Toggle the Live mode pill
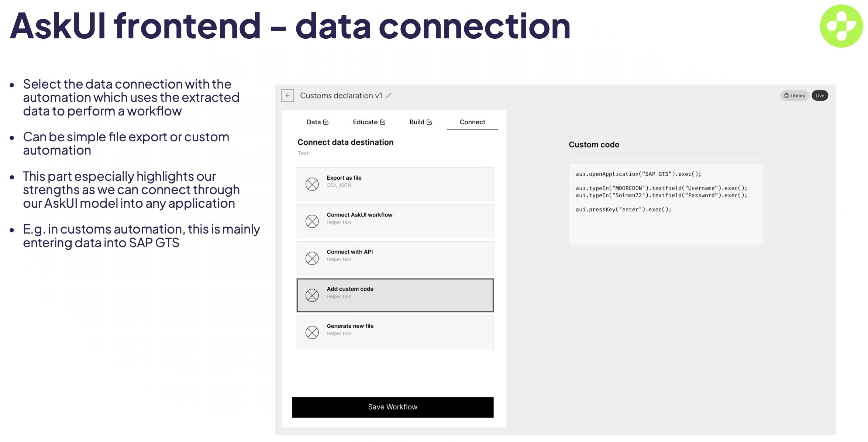Image resolution: width=868 pixels, height=442 pixels. [820, 96]
